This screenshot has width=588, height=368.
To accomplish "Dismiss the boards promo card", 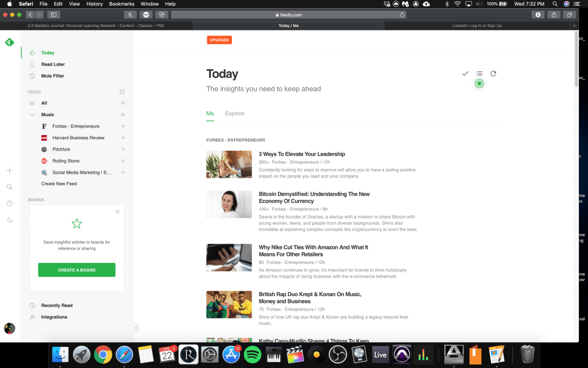I will [x=118, y=212].
